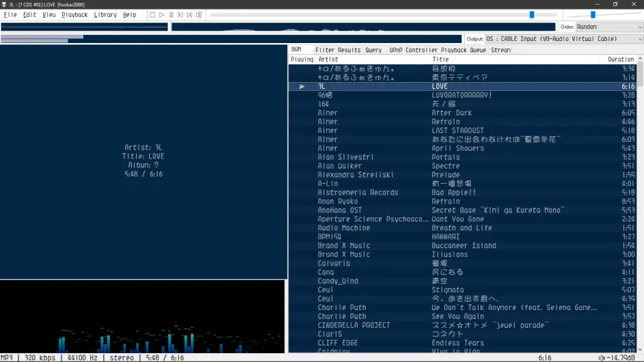The image size is (644, 362).
Task: Click the seek bar slider handle
Action: (x=532, y=15)
